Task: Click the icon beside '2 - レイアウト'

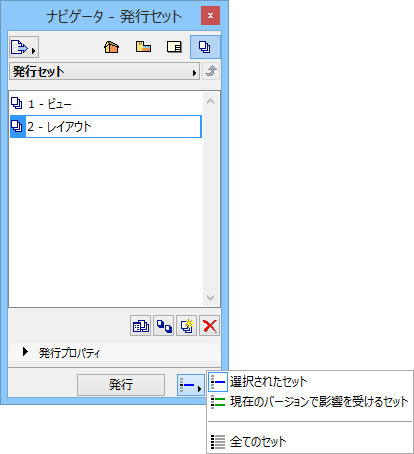Action: pos(17,126)
